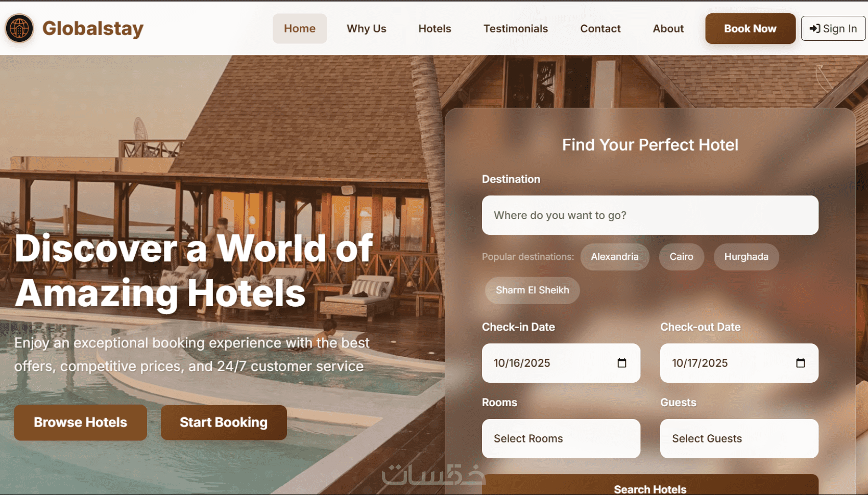
Task: Open the check-out date calendar icon
Action: pos(801,363)
